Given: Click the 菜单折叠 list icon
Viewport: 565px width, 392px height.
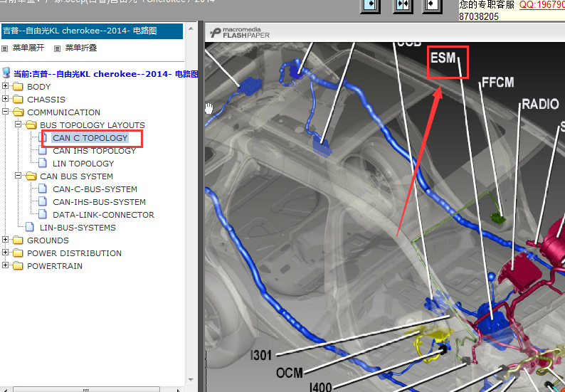Looking at the screenshot, I should 57,48.
